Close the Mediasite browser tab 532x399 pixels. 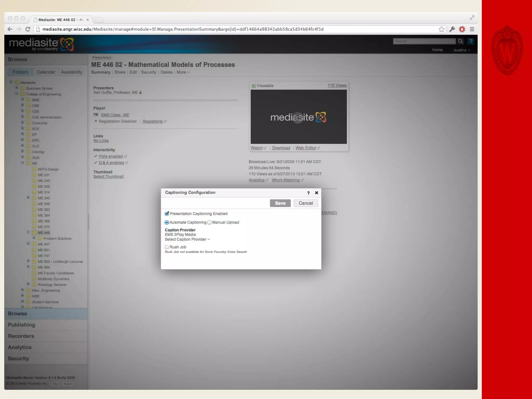(88, 20)
